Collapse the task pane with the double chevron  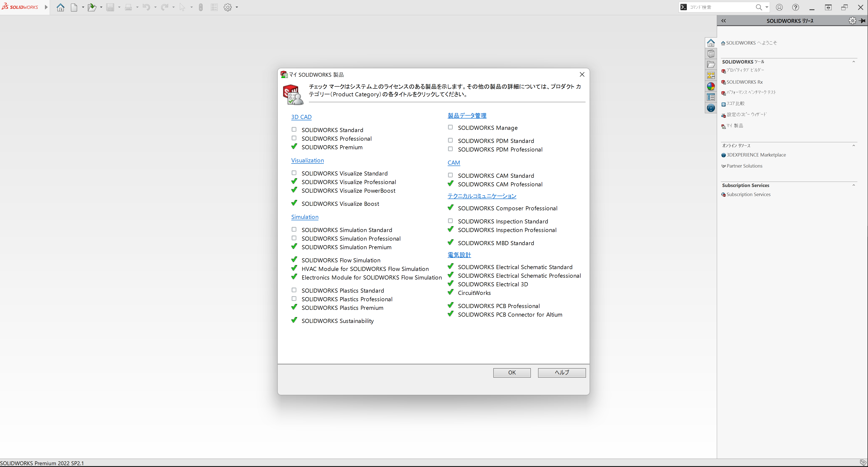click(x=723, y=21)
